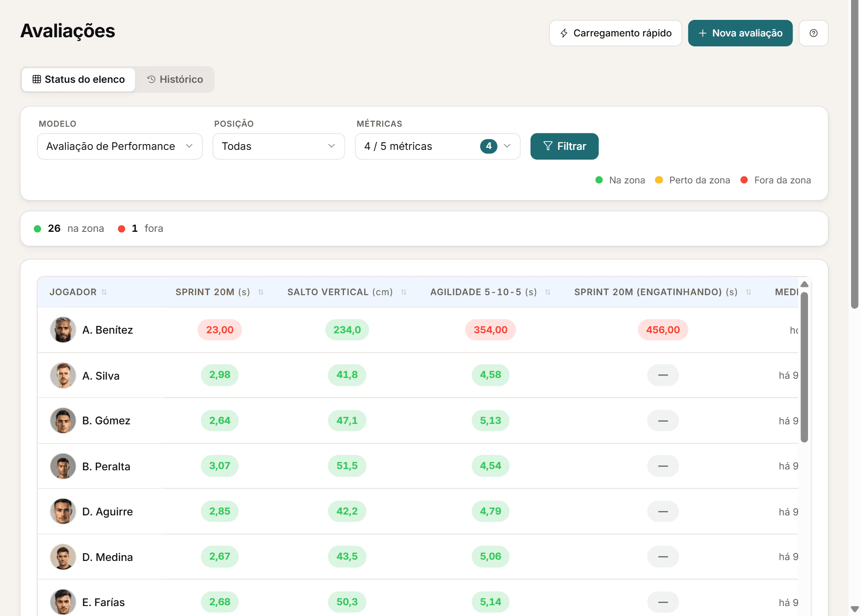Click the D. Aguirre player name
Image resolution: width=861 pixels, height=616 pixels.
pyautogui.click(x=108, y=512)
